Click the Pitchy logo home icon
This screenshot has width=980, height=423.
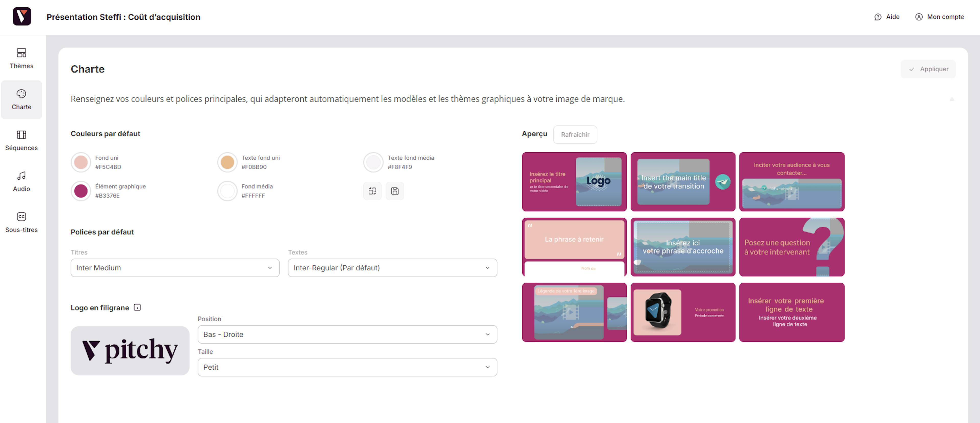(22, 17)
